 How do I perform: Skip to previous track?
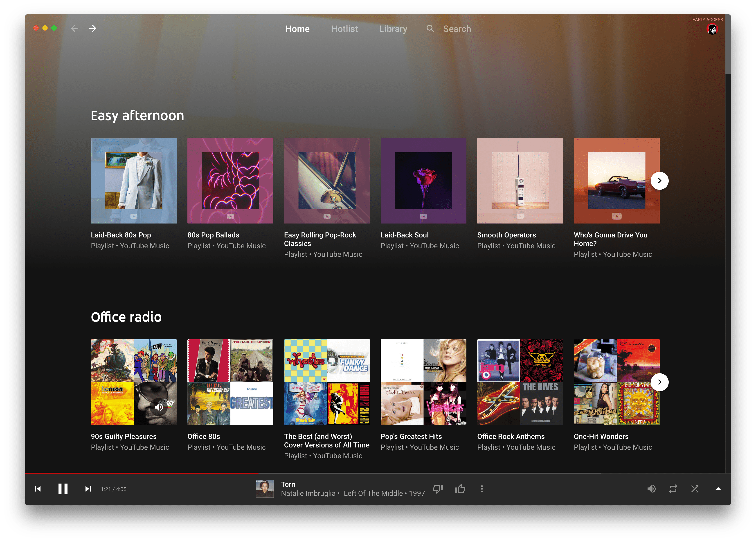coord(38,489)
